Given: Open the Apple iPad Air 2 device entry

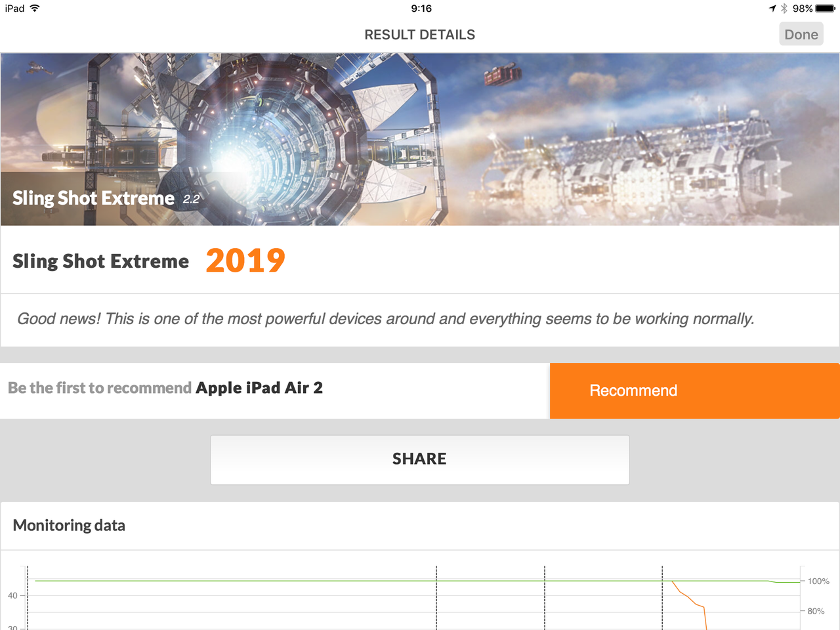Looking at the screenshot, I should click(x=259, y=387).
